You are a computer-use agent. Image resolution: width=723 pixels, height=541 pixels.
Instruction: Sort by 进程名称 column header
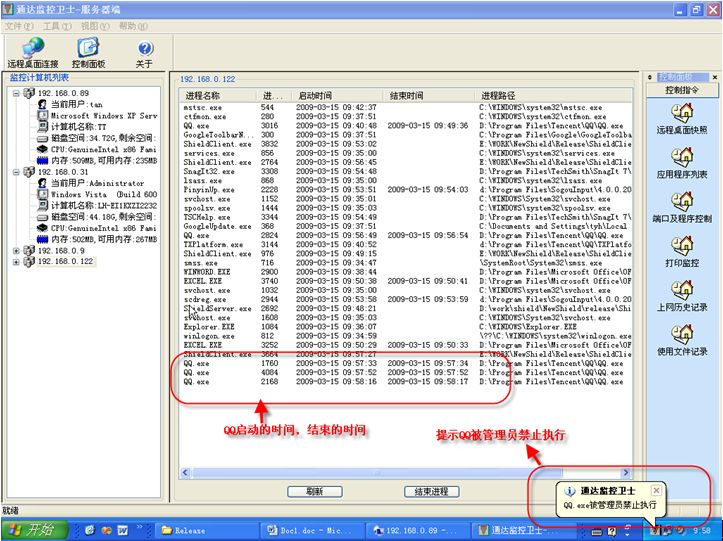click(218, 96)
